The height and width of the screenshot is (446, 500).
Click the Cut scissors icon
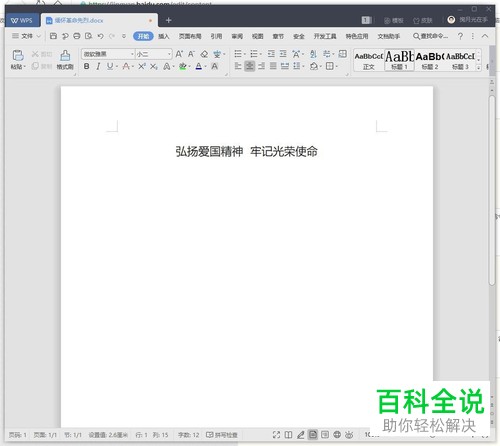(x=35, y=53)
